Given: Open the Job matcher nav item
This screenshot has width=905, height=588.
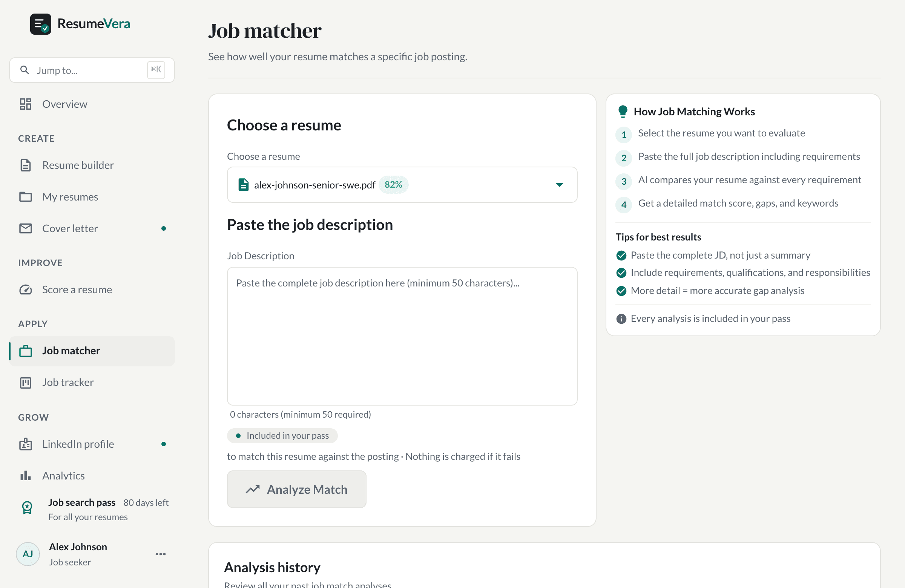Looking at the screenshot, I should 92,351.
